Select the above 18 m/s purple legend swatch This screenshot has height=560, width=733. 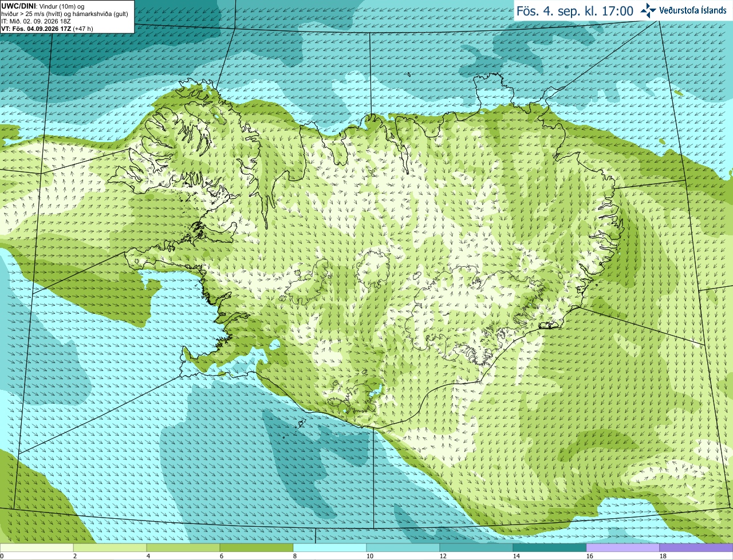coord(696,547)
